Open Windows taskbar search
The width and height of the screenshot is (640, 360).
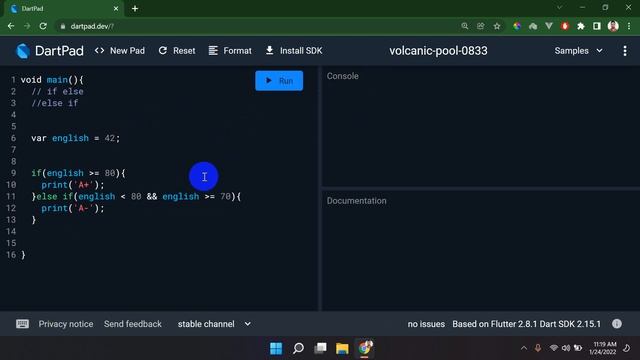(298, 348)
